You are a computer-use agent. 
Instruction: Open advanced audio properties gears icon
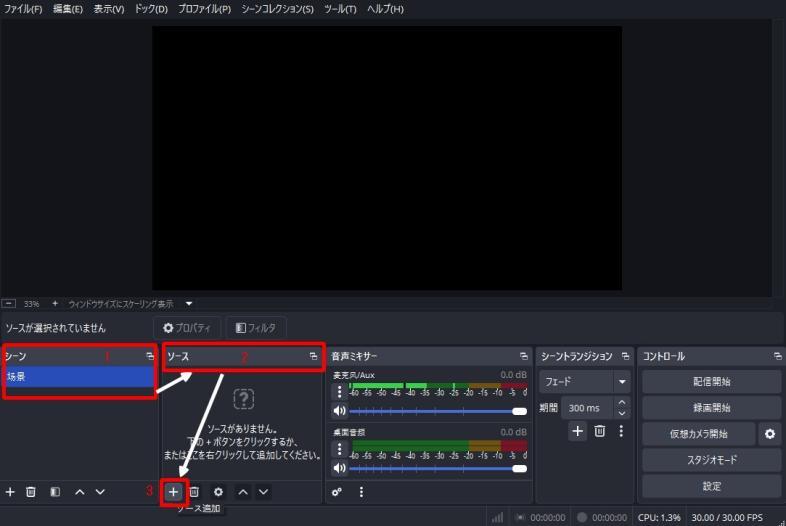[337, 492]
